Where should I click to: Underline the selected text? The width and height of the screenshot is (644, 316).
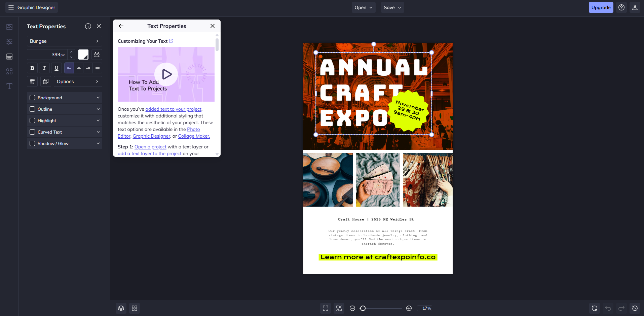point(56,68)
